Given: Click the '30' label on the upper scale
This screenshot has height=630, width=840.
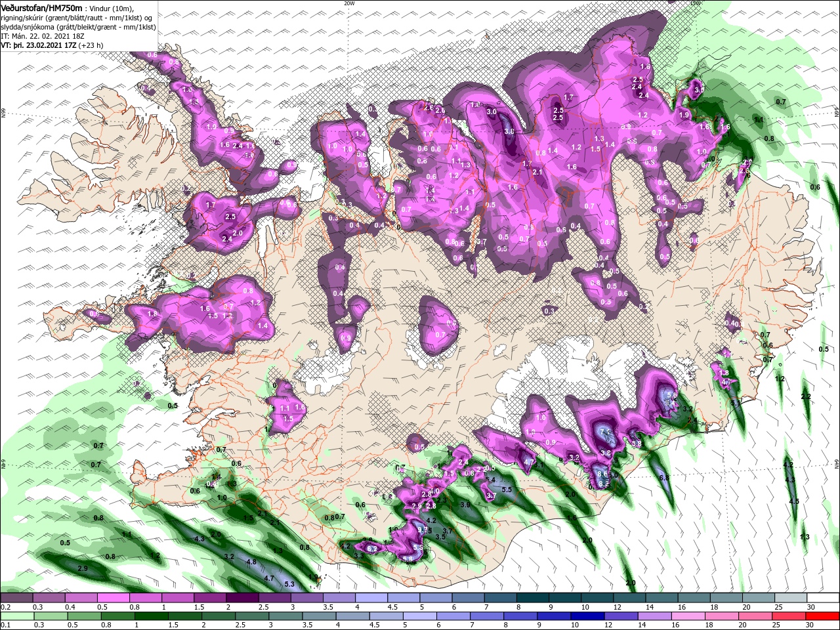Looking at the screenshot, I should (x=811, y=607).
